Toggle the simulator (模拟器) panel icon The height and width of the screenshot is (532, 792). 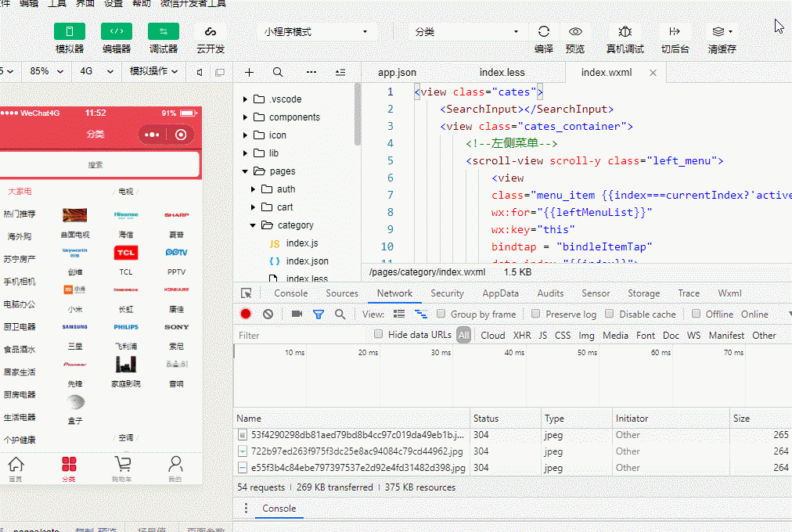[x=69, y=31]
